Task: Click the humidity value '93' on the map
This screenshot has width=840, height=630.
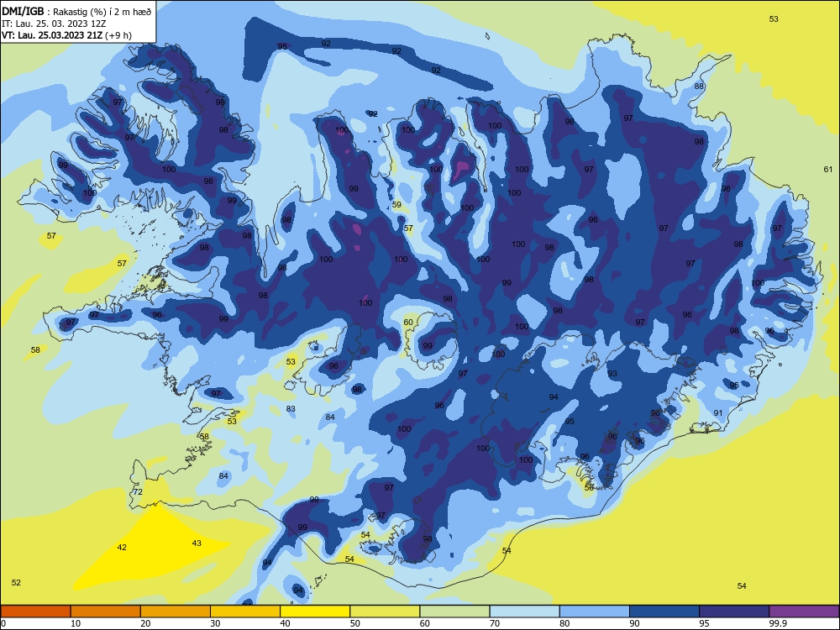Action: [612, 374]
